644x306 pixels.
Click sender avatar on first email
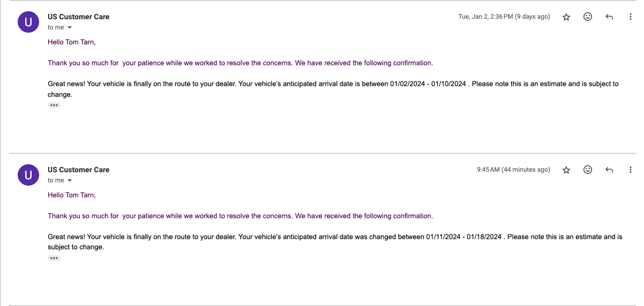point(28,22)
